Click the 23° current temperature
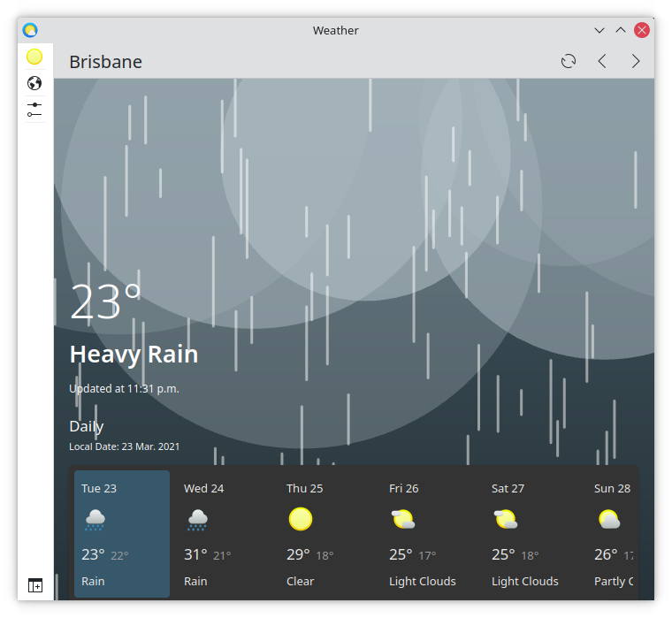The height and width of the screenshot is (618, 672). click(x=106, y=302)
